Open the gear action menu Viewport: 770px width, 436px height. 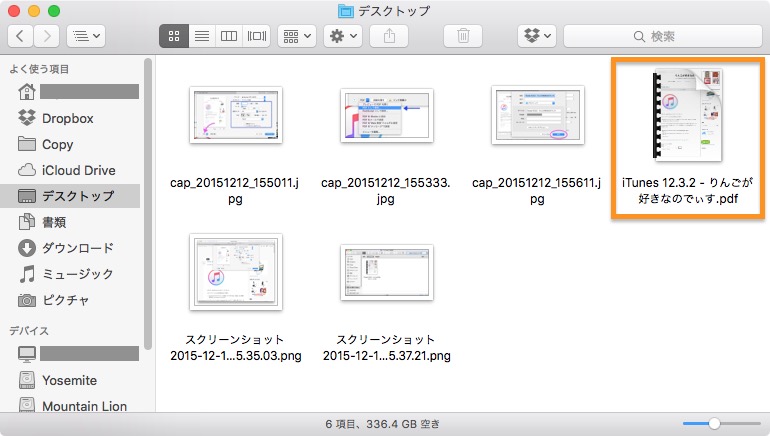click(343, 36)
